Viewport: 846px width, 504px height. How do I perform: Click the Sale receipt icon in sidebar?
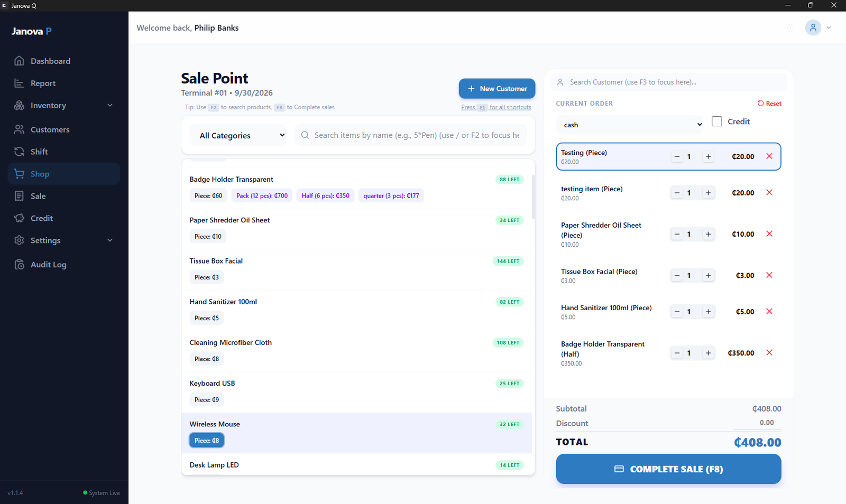(x=19, y=196)
